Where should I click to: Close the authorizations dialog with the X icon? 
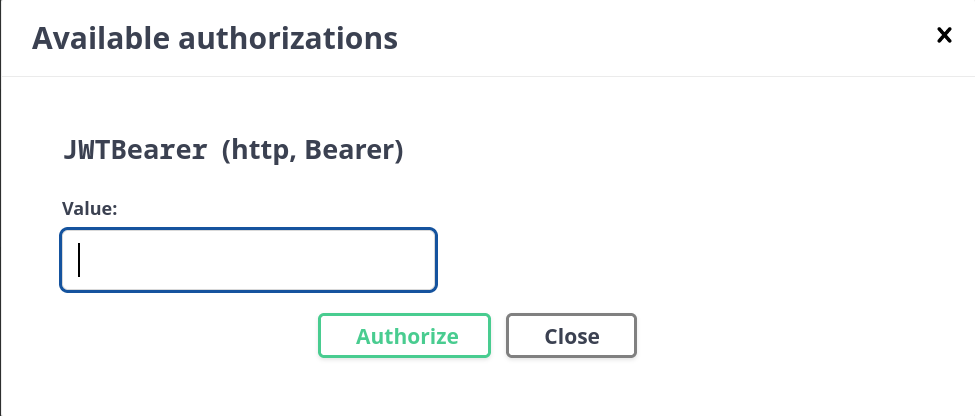point(943,36)
